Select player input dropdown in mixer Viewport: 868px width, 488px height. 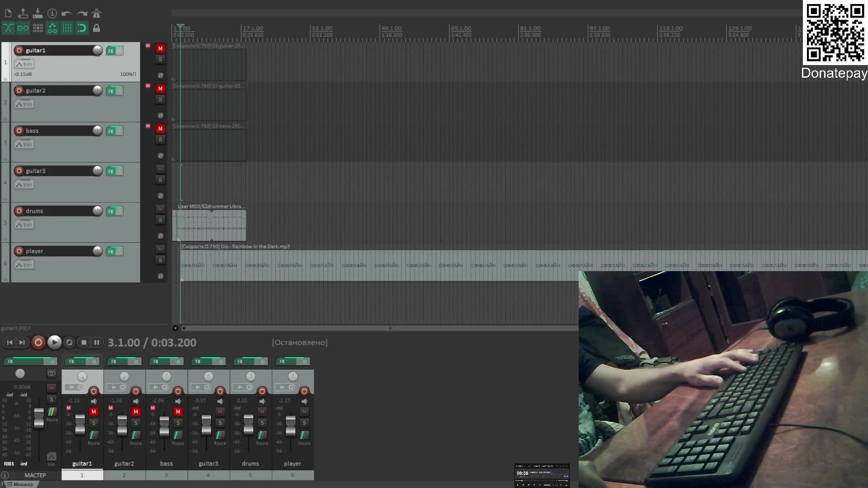pos(285,387)
